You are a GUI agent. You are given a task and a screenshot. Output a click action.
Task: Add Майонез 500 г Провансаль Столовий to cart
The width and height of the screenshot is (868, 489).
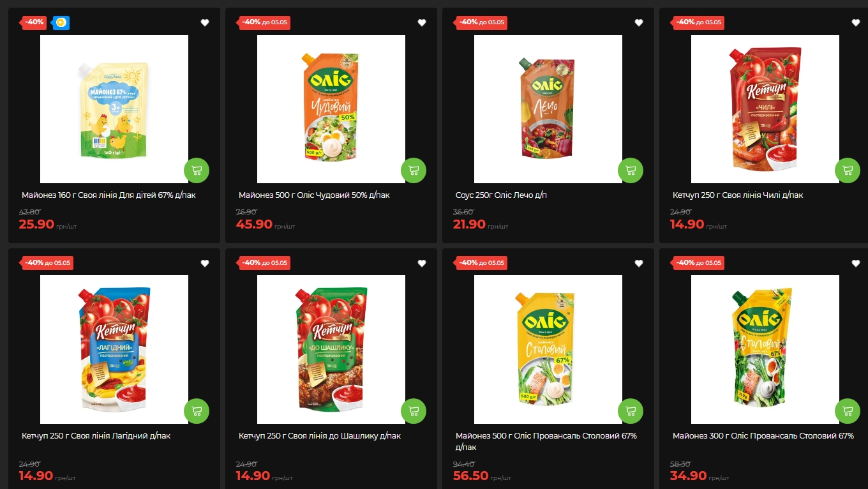tap(631, 411)
